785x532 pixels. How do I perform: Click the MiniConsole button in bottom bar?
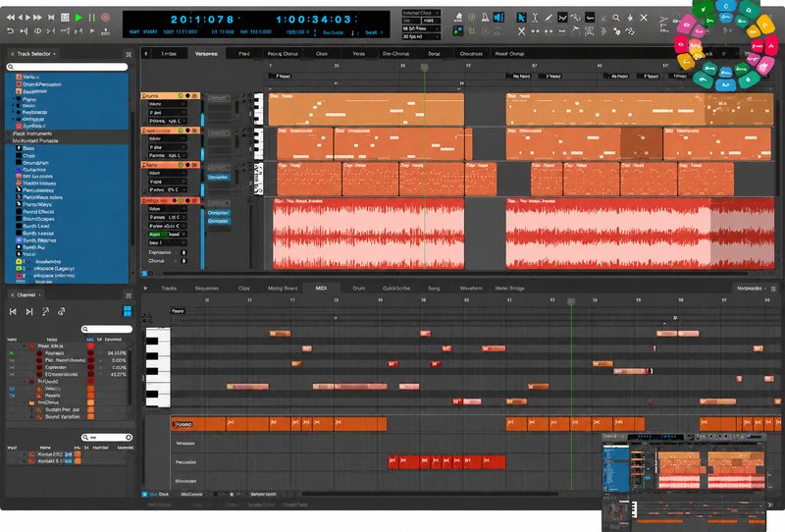191,495
